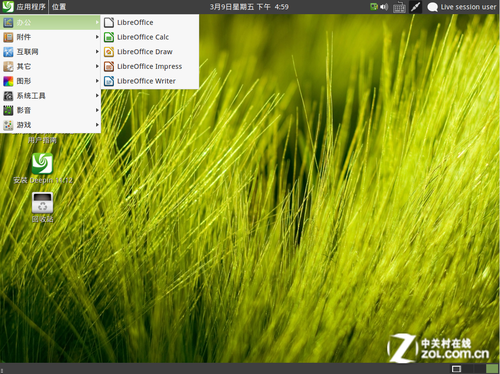The width and height of the screenshot is (500, 374).
Task: Click the pen tray icon in the top panel
Action: 415,7
